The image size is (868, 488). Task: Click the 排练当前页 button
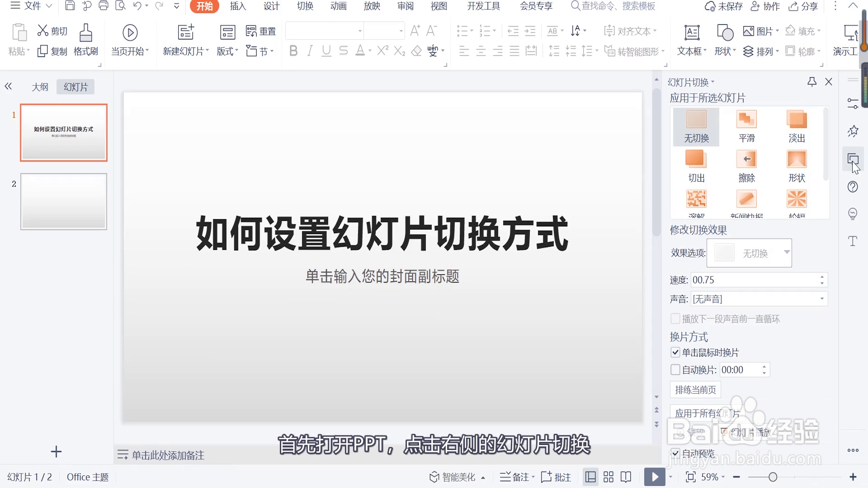[695, 389]
